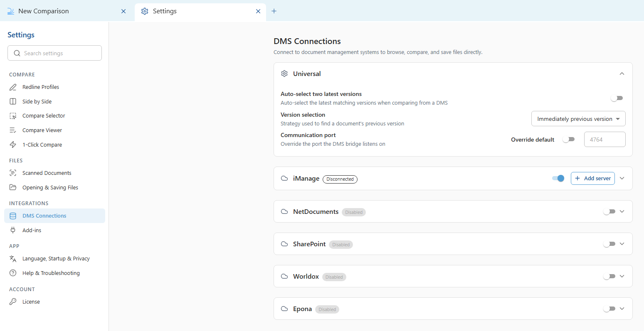Click the Search settings input field

pos(54,53)
